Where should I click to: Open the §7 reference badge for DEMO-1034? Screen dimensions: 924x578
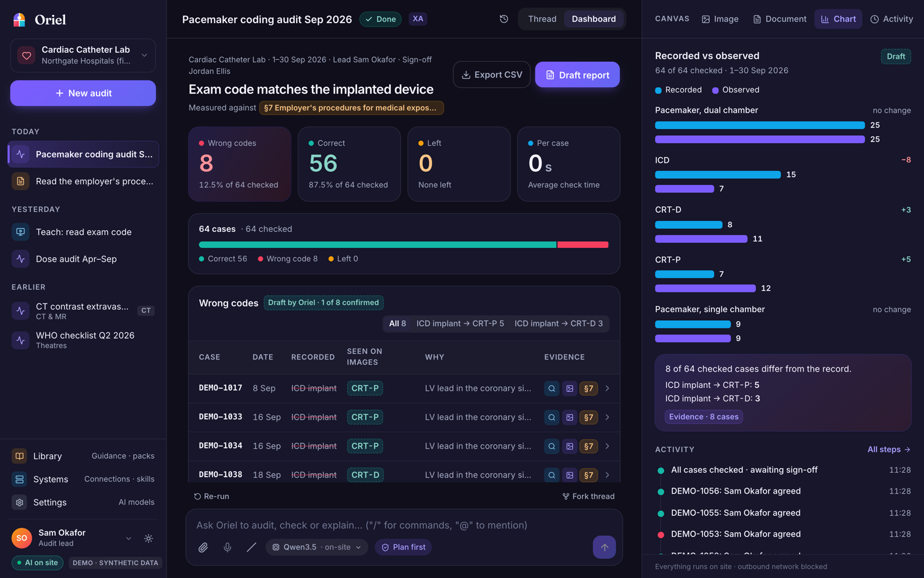pos(588,446)
